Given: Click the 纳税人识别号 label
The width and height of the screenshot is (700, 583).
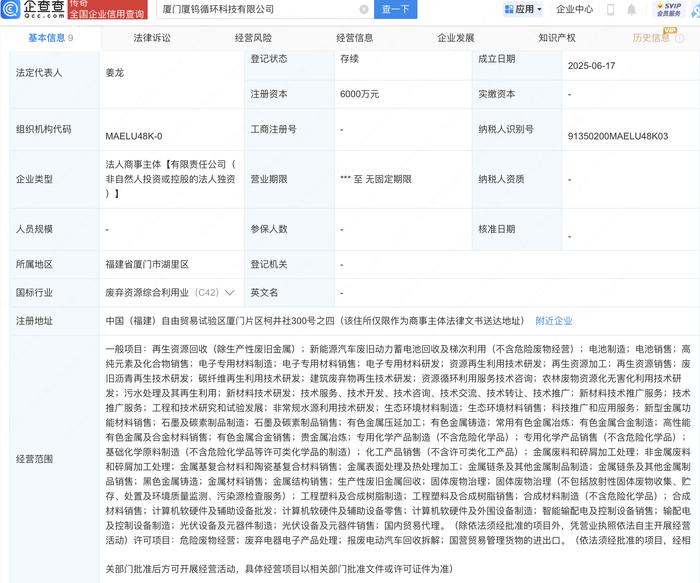Looking at the screenshot, I should pos(505,129).
